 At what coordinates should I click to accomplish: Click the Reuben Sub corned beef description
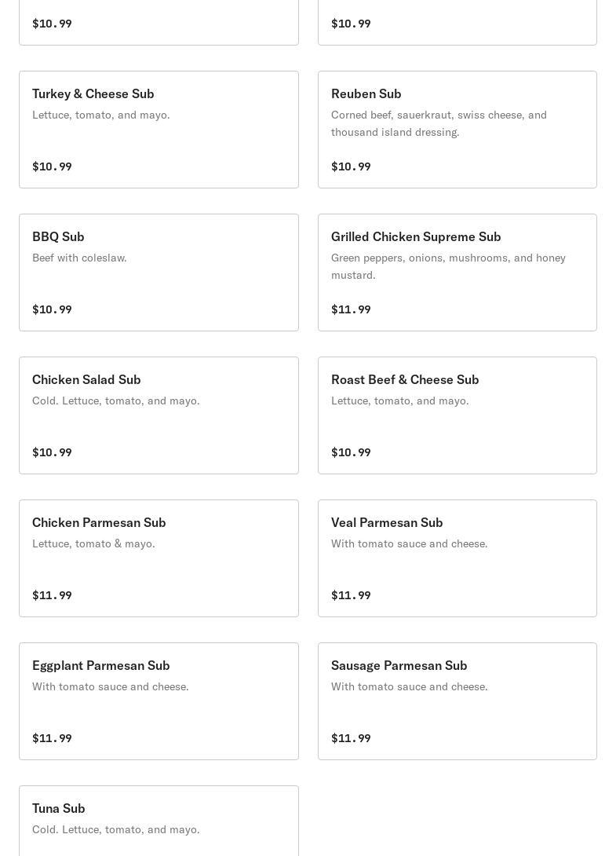(439, 123)
